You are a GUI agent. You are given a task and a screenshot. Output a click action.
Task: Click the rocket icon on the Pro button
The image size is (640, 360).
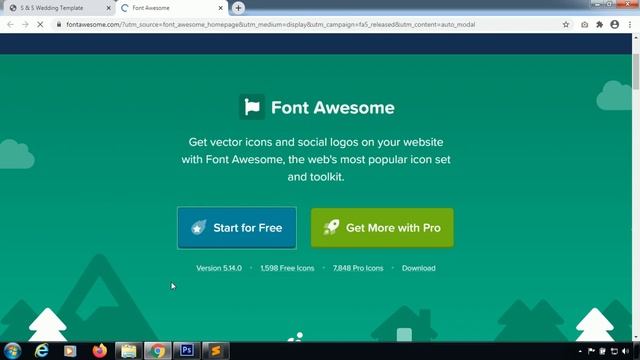(331, 227)
